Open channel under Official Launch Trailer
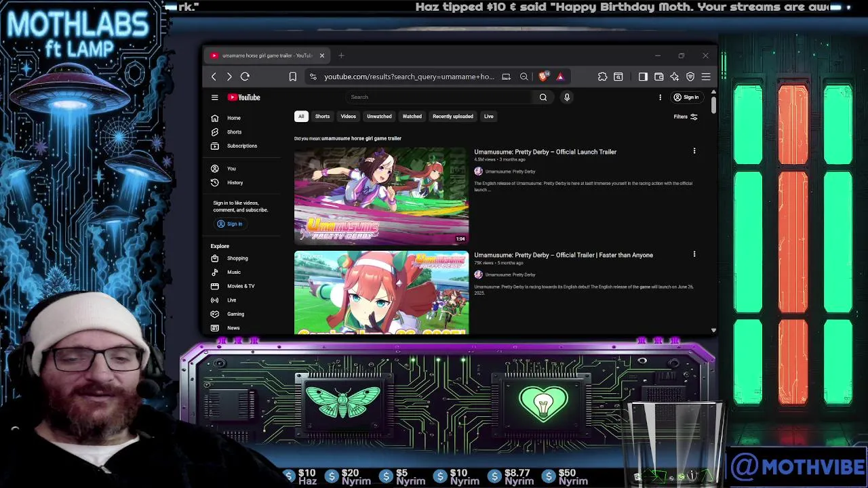 [x=510, y=171]
